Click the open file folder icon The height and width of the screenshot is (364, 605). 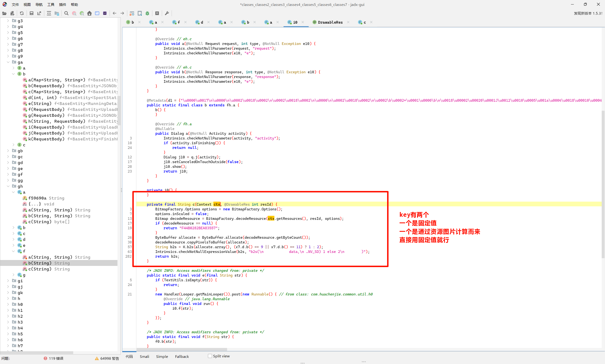click(x=4, y=13)
